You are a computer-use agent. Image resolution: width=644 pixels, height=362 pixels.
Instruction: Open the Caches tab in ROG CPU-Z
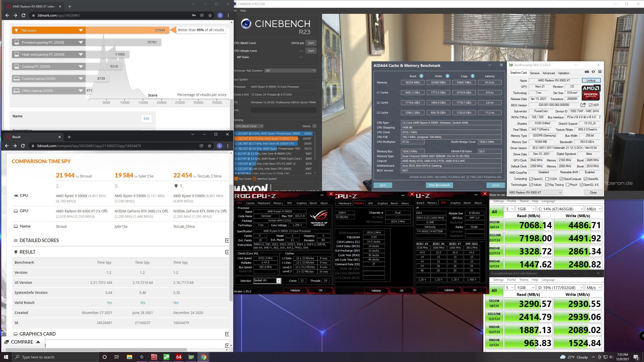coord(250,203)
